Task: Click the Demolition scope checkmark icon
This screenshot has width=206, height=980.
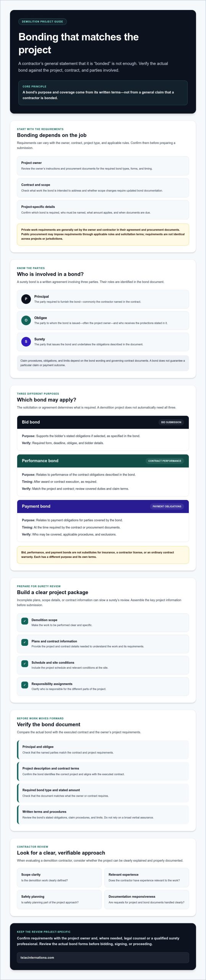Action: tap(25, 621)
